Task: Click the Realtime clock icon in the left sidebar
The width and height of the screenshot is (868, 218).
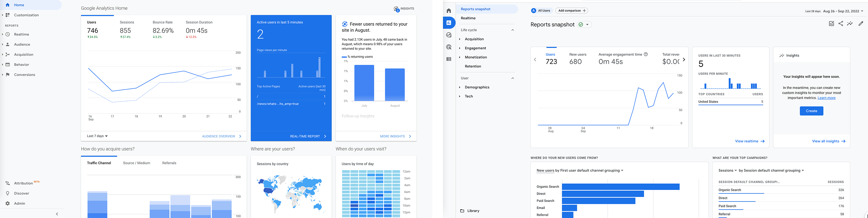Action: (8, 34)
